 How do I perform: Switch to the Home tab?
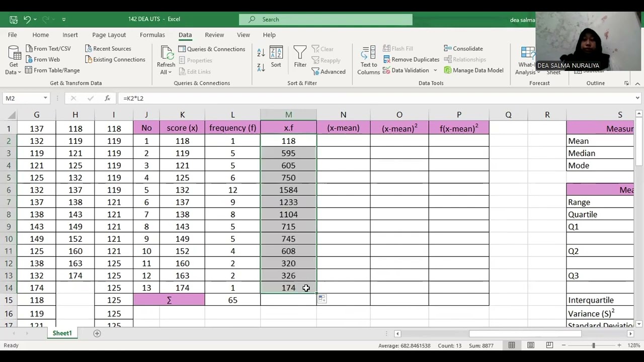click(41, 35)
